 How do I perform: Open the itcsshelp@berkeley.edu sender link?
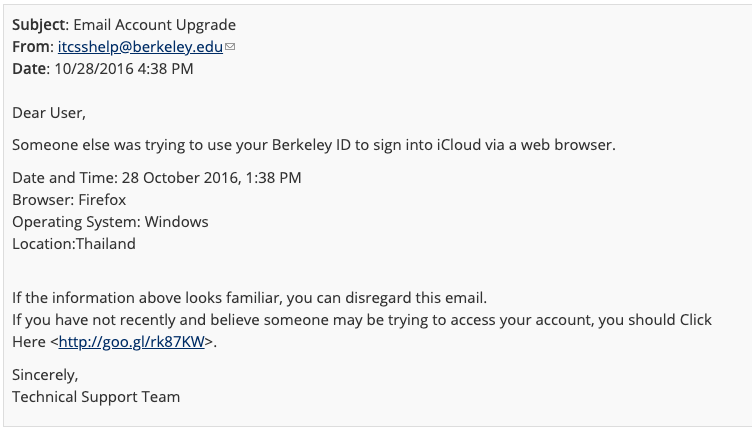pos(140,47)
